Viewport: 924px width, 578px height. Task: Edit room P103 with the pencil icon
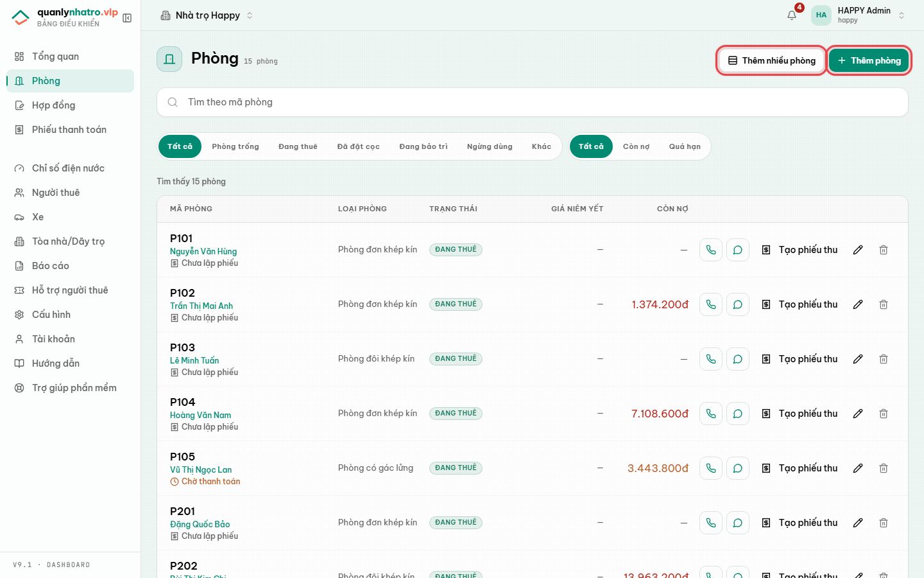coord(858,359)
